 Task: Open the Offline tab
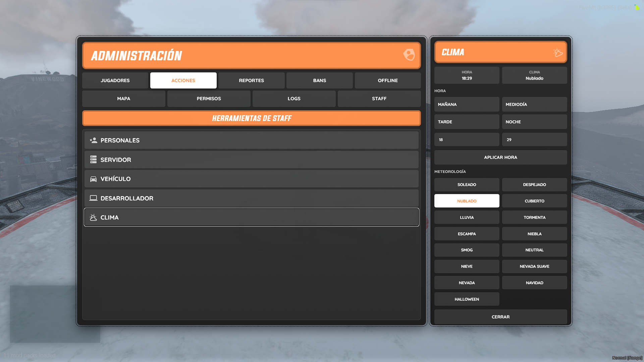click(x=388, y=80)
